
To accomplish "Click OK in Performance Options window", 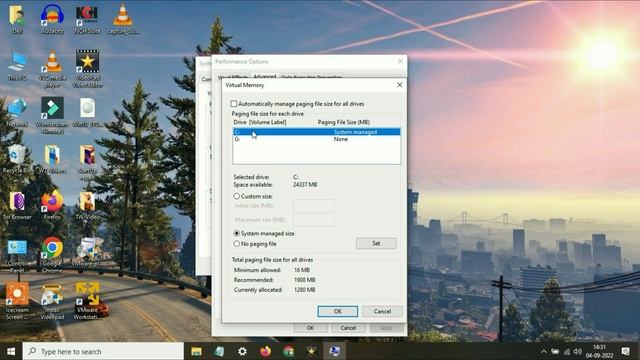I will pos(310,328).
